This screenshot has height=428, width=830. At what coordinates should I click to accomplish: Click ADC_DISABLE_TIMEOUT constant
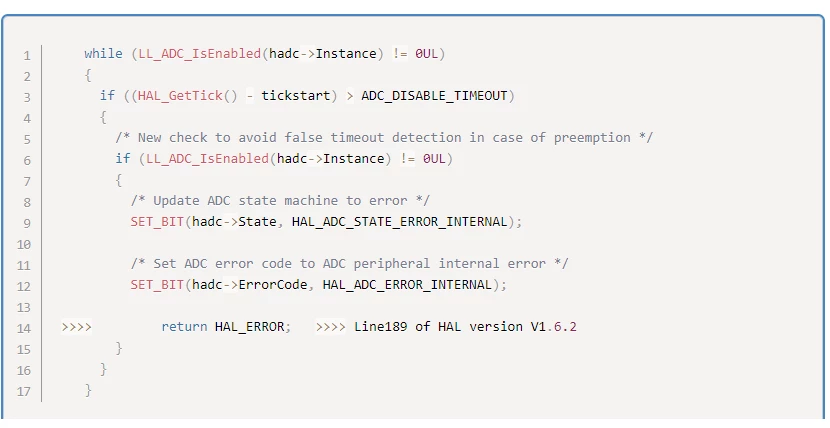point(434,96)
